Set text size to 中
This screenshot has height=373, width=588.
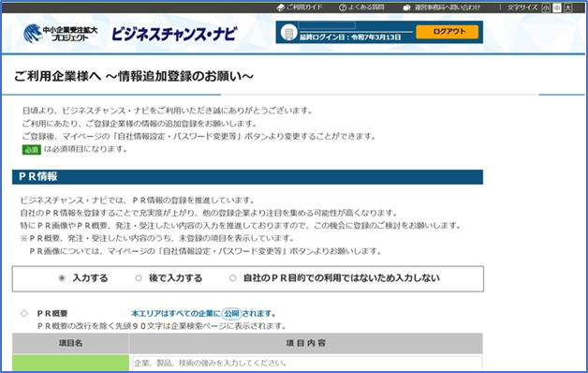(x=557, y=7)
